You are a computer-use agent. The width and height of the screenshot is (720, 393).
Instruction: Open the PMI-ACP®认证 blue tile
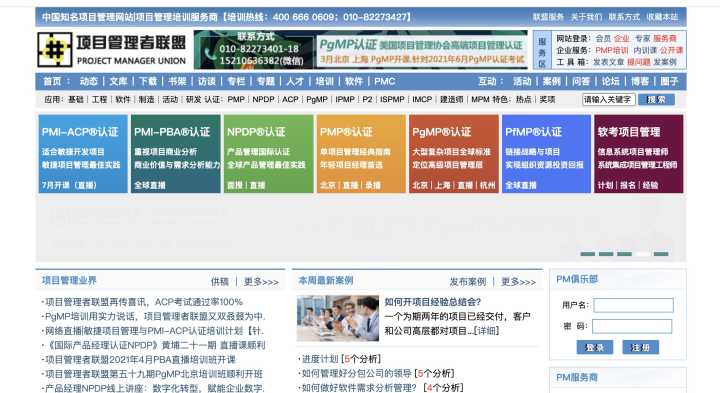pyautogui.click(x=83, y=154)
